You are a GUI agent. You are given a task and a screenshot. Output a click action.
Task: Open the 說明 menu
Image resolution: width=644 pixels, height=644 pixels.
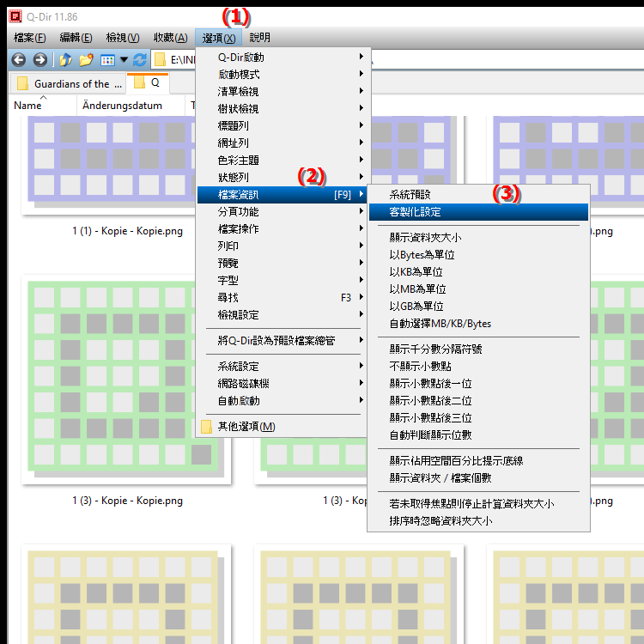point(259,38)
